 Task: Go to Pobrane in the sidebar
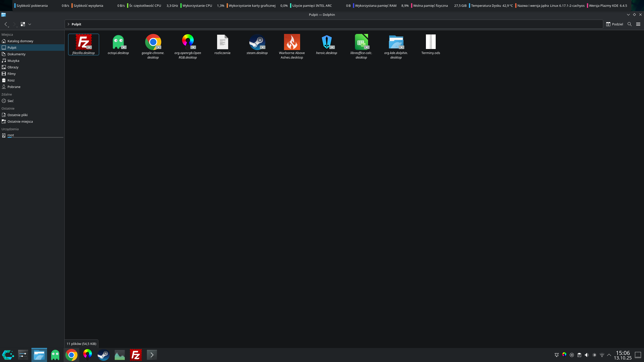[x=14, y=87]
